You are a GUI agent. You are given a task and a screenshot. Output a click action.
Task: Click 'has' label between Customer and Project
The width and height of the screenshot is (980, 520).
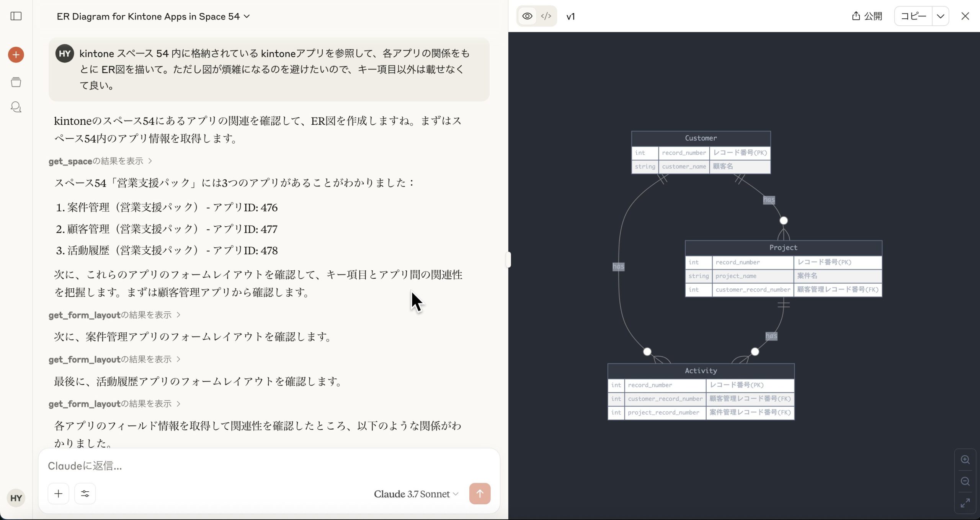pyautogui.click(x=769, y=200)
